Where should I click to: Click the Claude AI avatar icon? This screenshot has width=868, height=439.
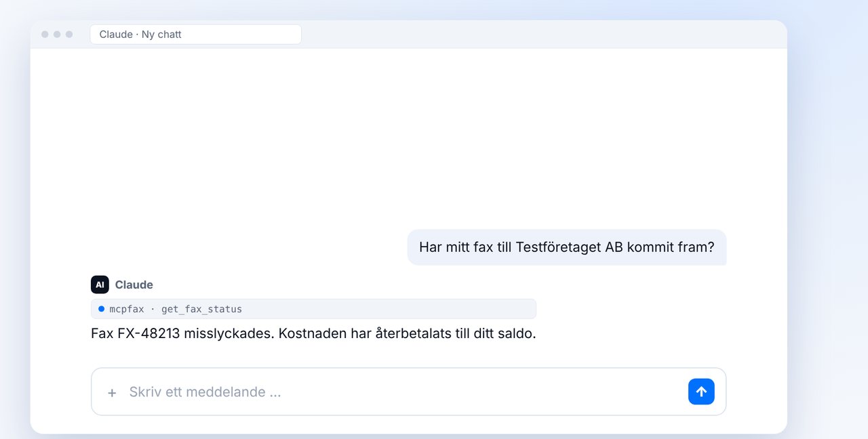point(100,285)
